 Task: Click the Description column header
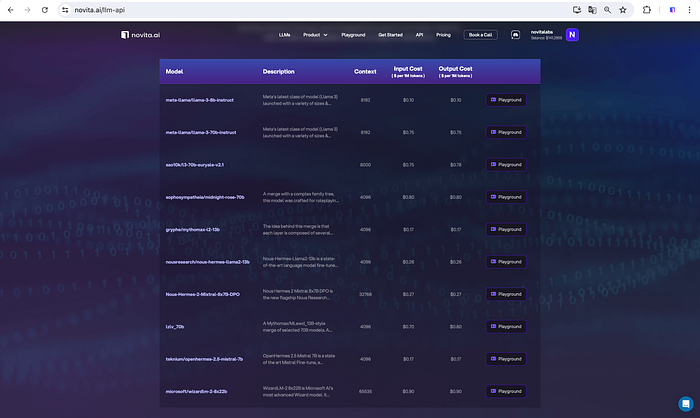(x=279, y=71)
